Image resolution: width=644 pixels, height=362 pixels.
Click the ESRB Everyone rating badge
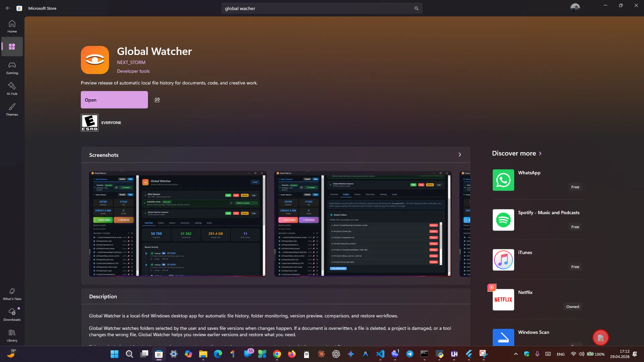90,123
